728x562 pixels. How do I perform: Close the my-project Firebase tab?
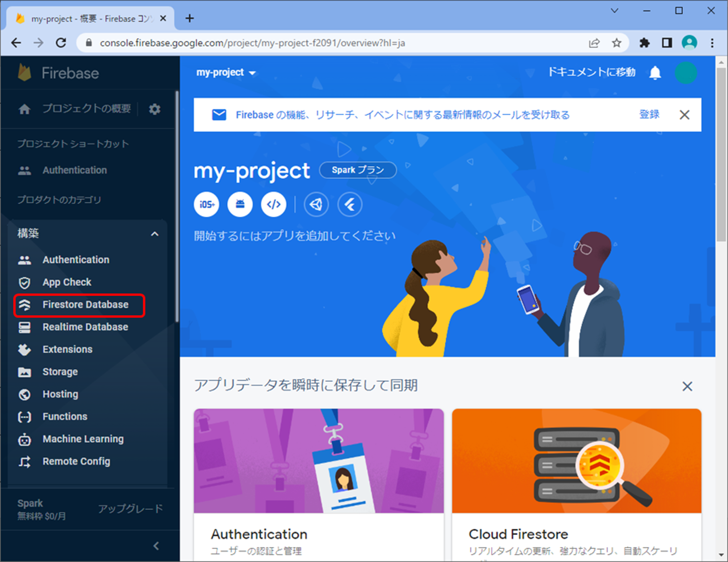coord(163,18)
